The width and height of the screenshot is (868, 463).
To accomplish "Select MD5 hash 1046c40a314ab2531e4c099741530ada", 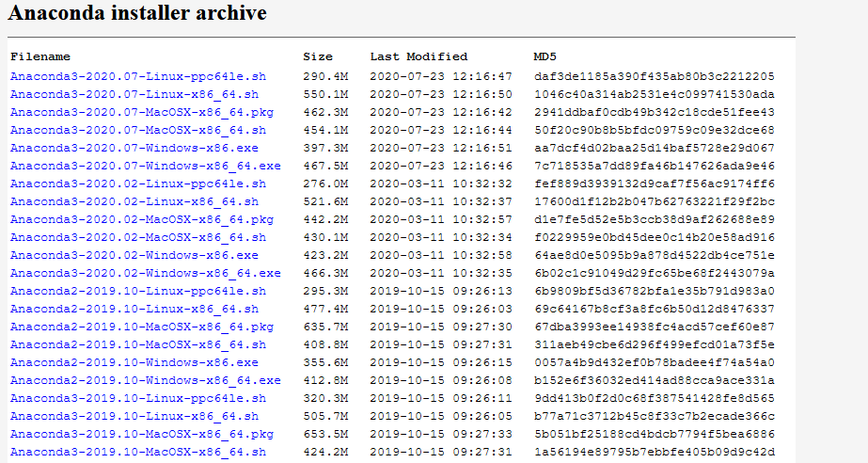I will [x=655, y=94].
